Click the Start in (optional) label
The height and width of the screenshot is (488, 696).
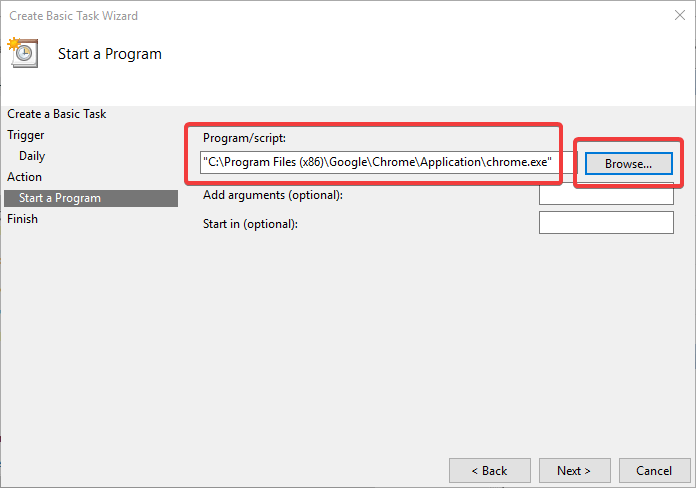[x=250, y=224]
